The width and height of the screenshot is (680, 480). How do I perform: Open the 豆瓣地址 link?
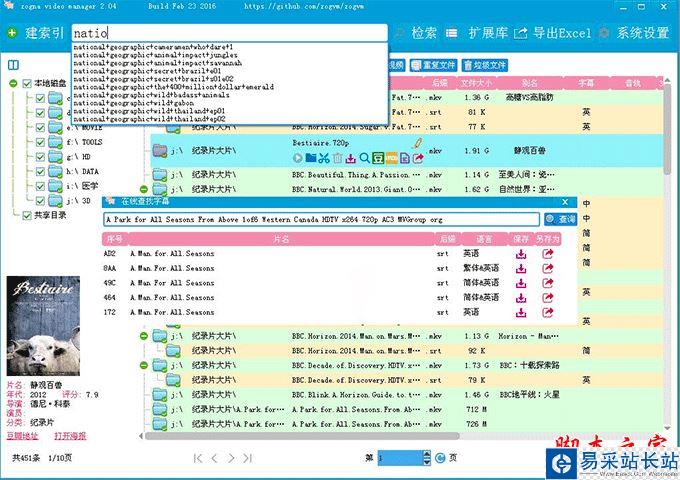click(23, 436)
